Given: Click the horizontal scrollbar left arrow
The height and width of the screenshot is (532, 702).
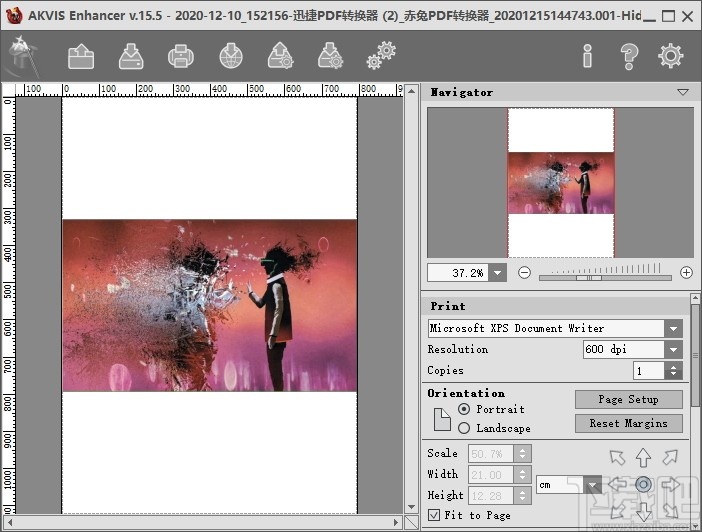Looking at the screenshot, I should [10, 522].
